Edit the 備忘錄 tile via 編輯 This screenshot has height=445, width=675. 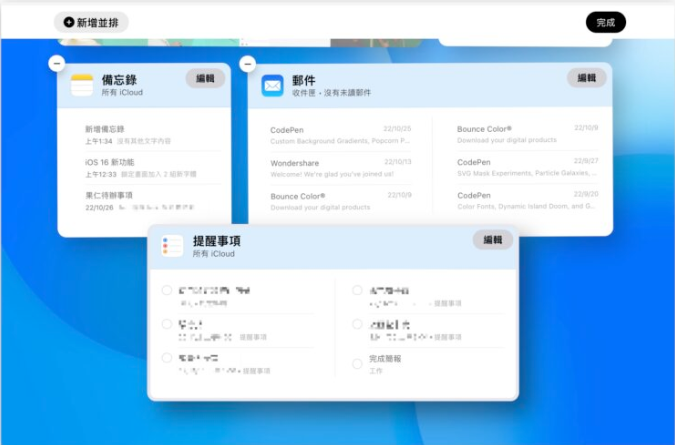coord(205,78)
